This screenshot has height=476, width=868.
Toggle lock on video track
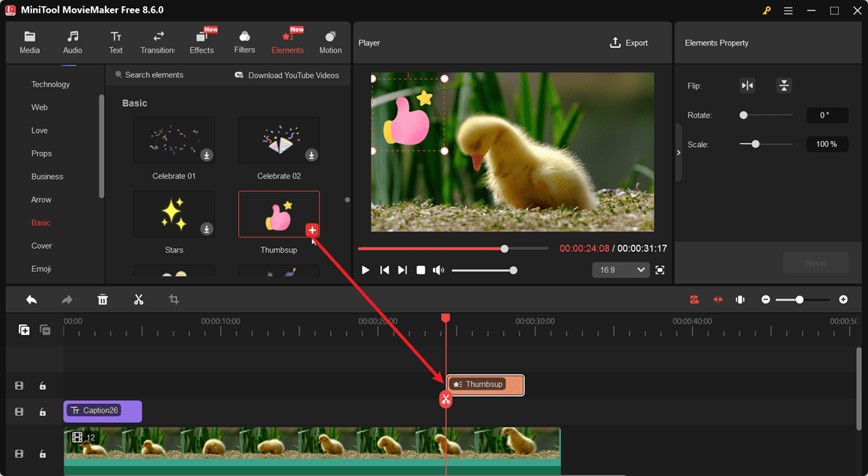pyautogui.click(x=43, y=454)
